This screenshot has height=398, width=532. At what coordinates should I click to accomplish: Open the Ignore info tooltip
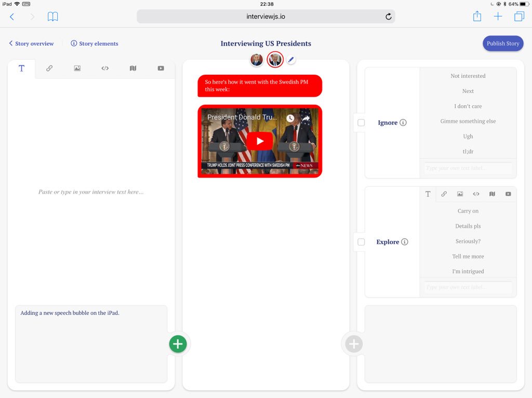(x=405, y=123)
